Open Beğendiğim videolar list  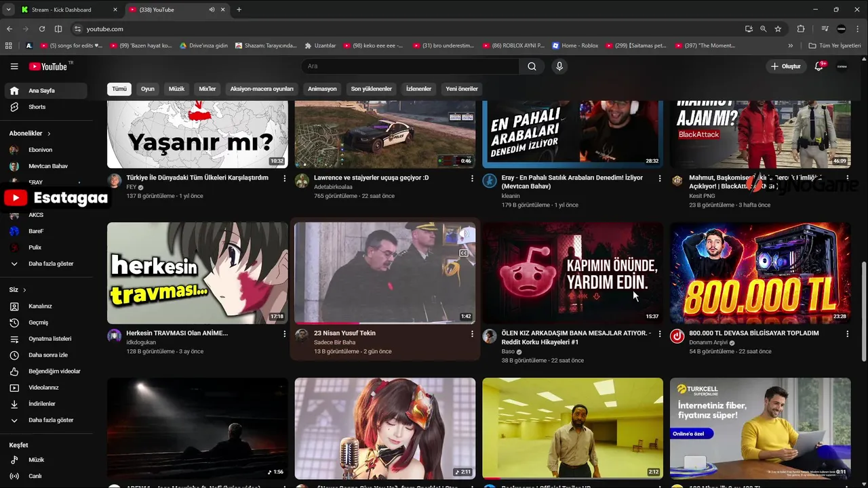pyautogui.click(x=45, y=371)
